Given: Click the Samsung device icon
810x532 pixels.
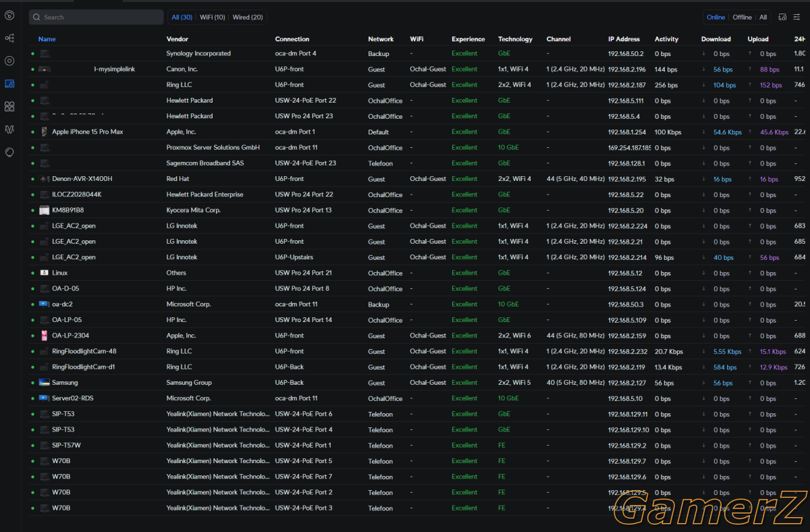Looking at the screenshot, I should 45,382.
